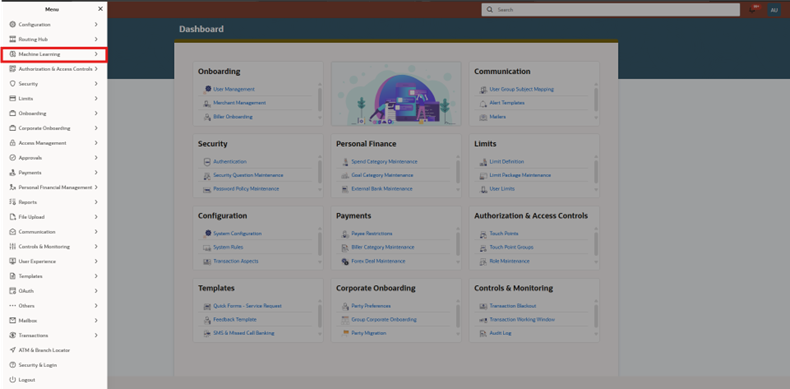Close the Menu panel with X
Screen dimensions: 790x389
click(x=100, y=9)
